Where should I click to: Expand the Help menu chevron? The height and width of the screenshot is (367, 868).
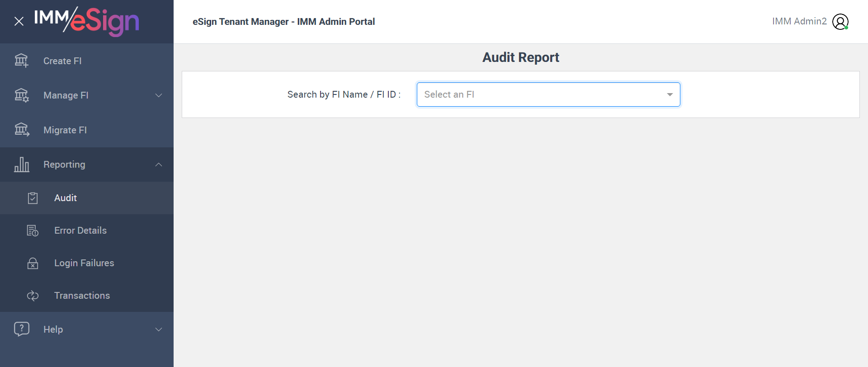159,329
